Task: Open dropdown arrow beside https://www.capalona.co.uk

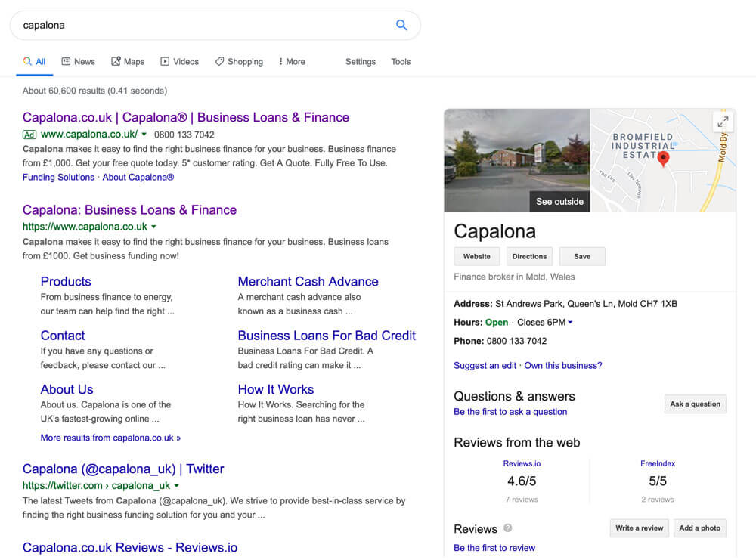Action: [x=153, y=227]
